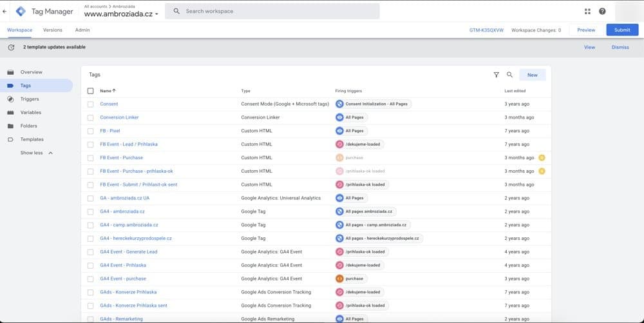
Task: Click the paused indicator on FB Event - Purchase - prihlaska-ok row
Action: 542,171
